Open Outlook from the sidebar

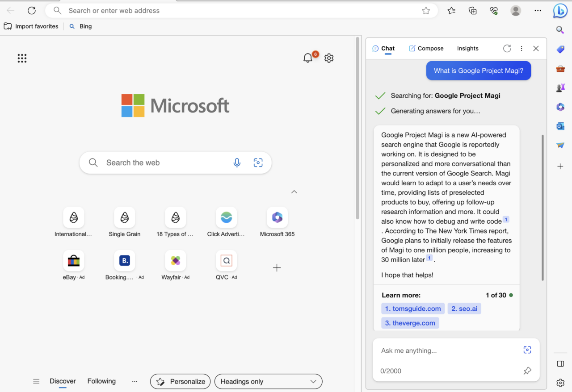(560, 126)
